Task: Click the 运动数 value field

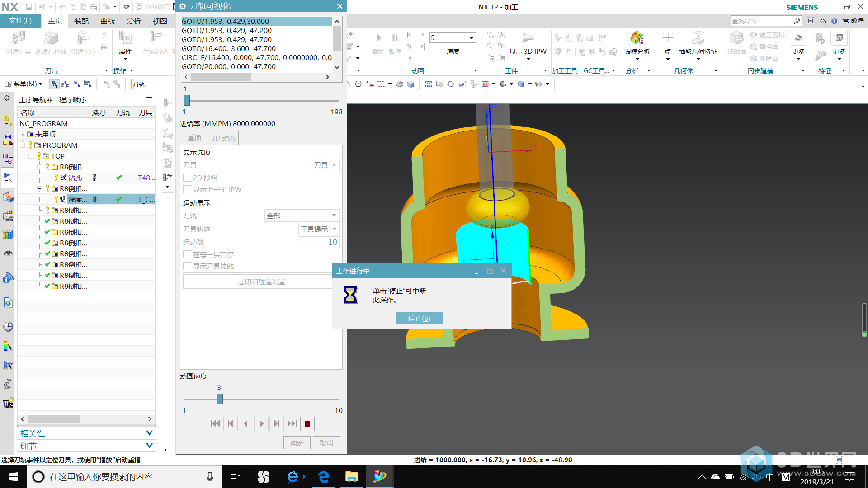Action: tap(319, 242)
